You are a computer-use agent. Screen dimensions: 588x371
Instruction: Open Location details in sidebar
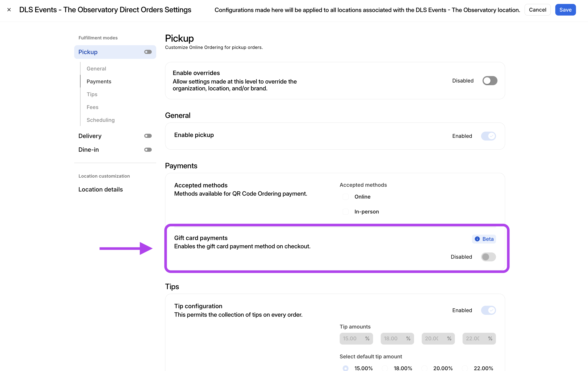[x=100, y=189]
